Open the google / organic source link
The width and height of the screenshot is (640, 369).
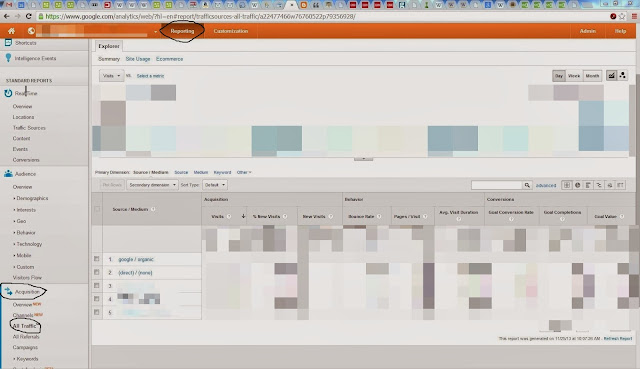tap(136, 259)
